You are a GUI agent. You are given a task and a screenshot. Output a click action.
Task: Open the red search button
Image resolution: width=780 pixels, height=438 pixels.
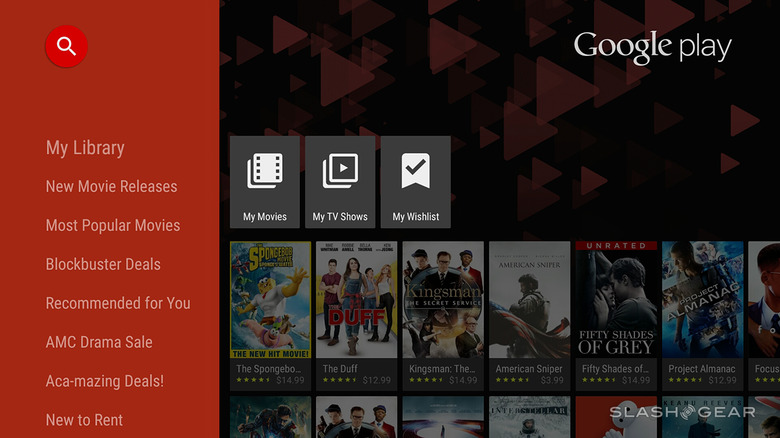click(66, 46)
